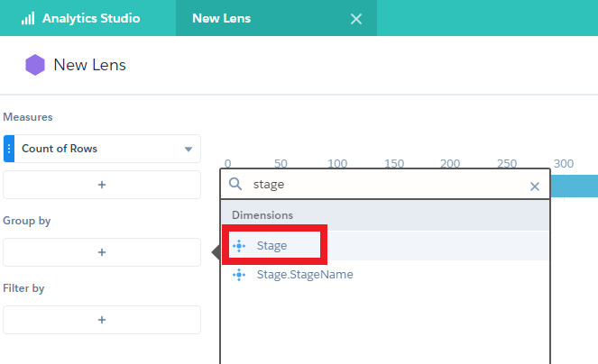Viewport: 598px width, 364px height.
Task: Click the icon beside Stage.StageName
Action: (x=239, y=275)
